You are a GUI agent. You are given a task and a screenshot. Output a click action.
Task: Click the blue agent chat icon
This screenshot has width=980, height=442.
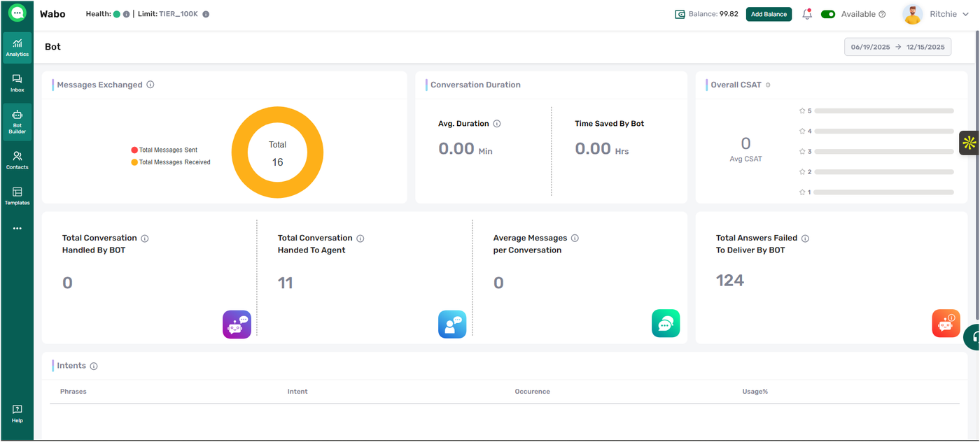(x=452, y=325)
